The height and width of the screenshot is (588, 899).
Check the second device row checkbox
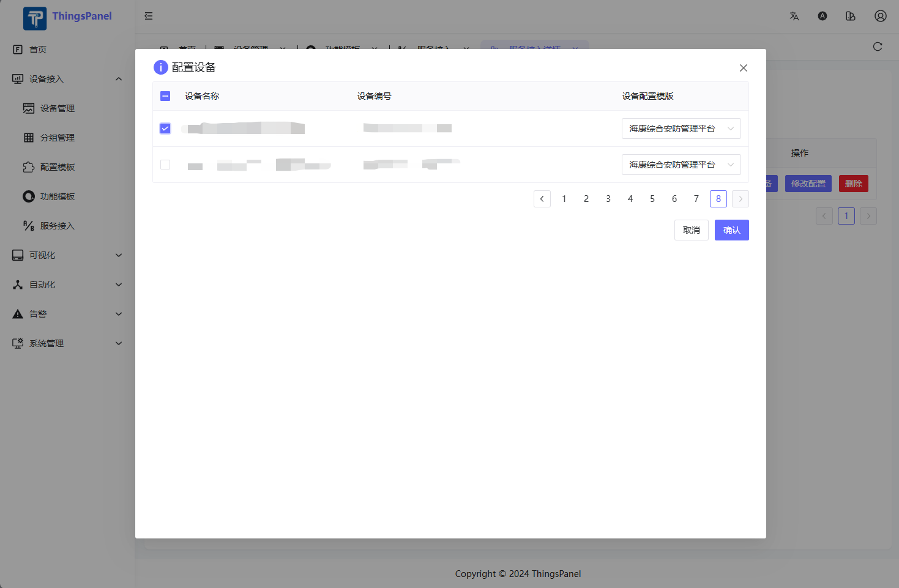[x=165, y=165]
